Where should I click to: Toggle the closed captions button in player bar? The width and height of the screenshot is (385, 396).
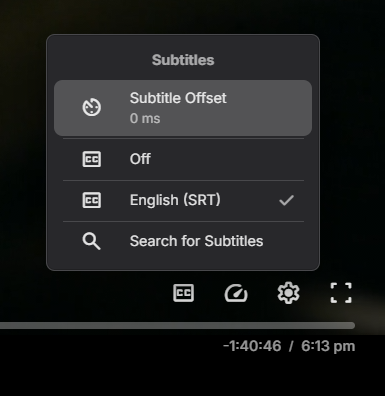[x=183, y=293]
